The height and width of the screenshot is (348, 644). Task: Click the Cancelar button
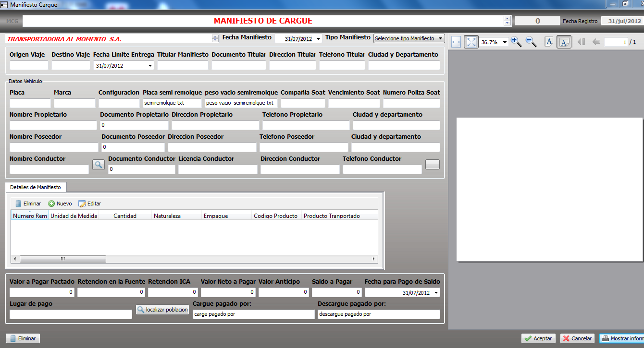577,338
